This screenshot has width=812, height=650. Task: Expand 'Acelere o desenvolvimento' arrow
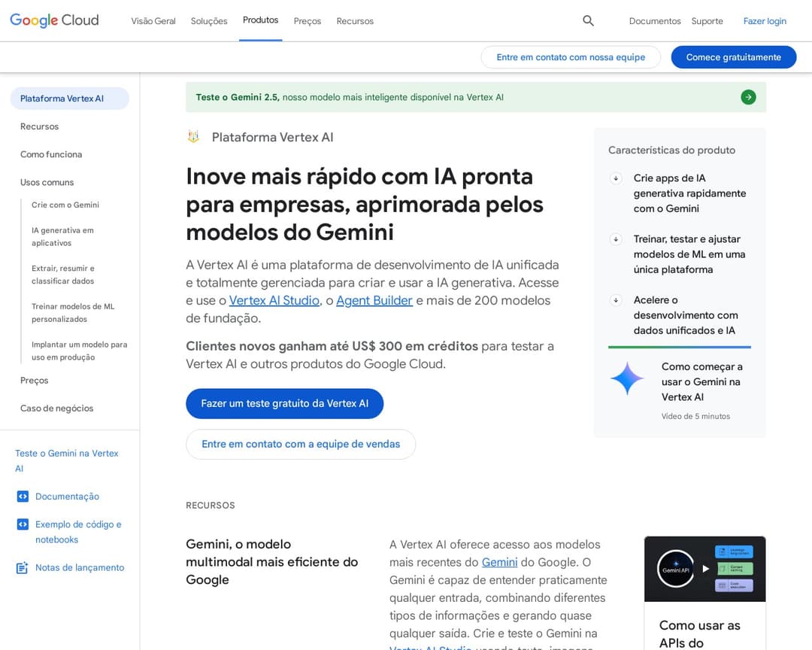pyautogui.click(x=616, y=300)
